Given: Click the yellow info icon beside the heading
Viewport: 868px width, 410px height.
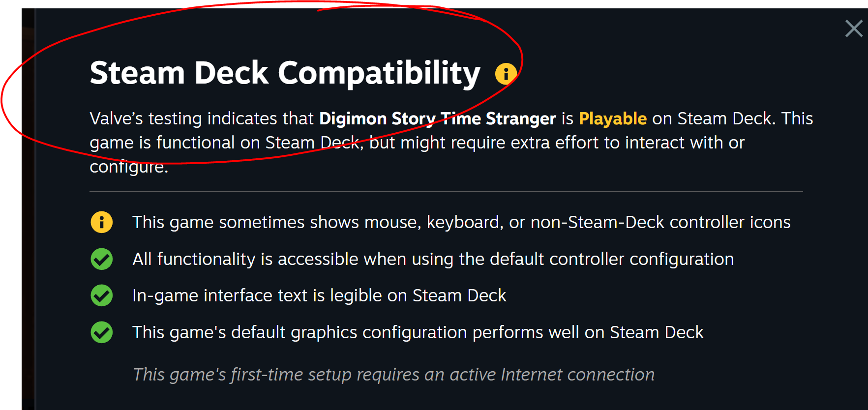Looking at the screenshot, I should click(506, 74).
